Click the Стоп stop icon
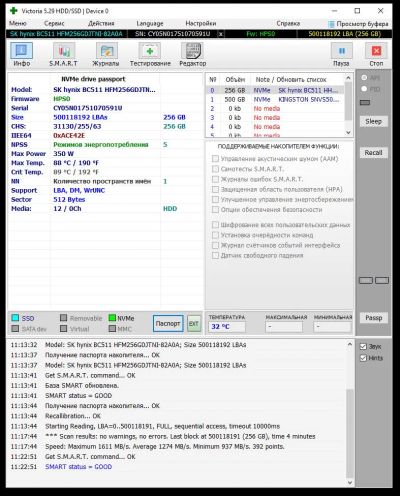 coord(376,51)
